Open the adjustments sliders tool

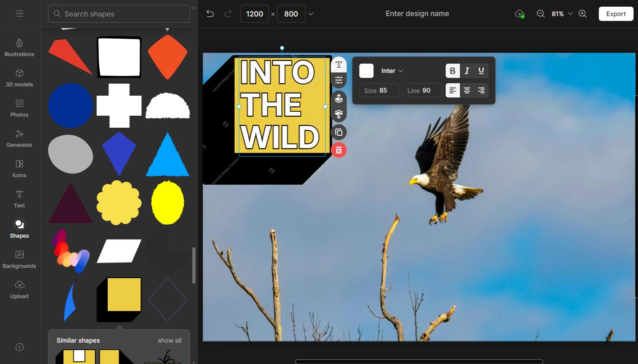(x=339, y=80)
